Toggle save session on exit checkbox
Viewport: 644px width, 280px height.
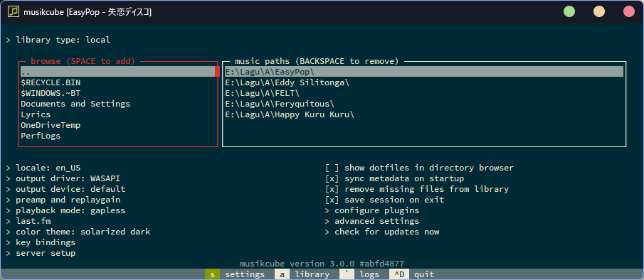pos(385,200)
